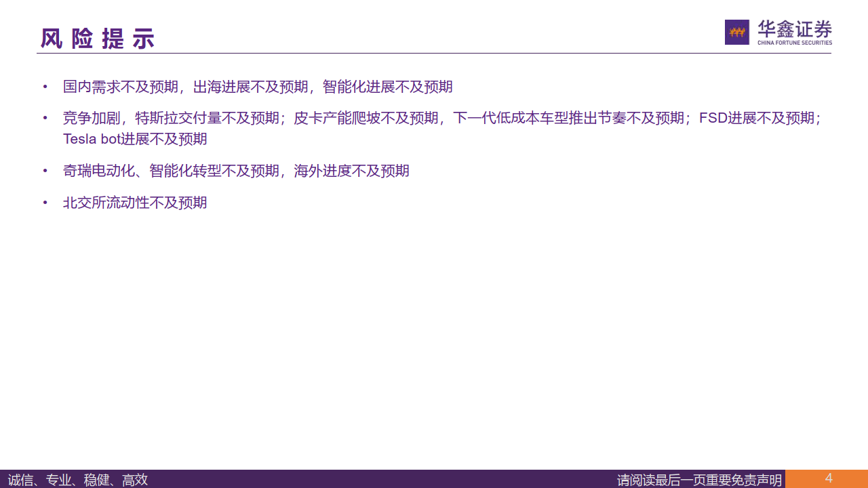The height and width of the screenshot is (488, 868).
Task: Click the page number 4
Action: 829,479
